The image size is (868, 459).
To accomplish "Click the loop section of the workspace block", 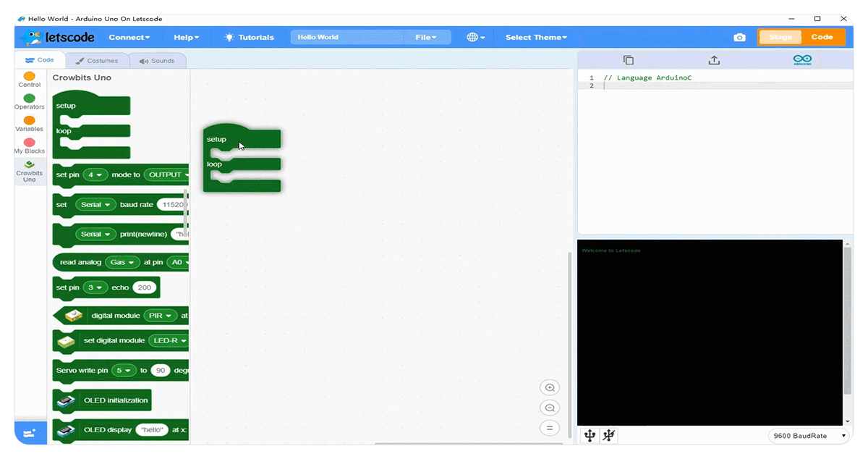I will (x=242, y=165).
